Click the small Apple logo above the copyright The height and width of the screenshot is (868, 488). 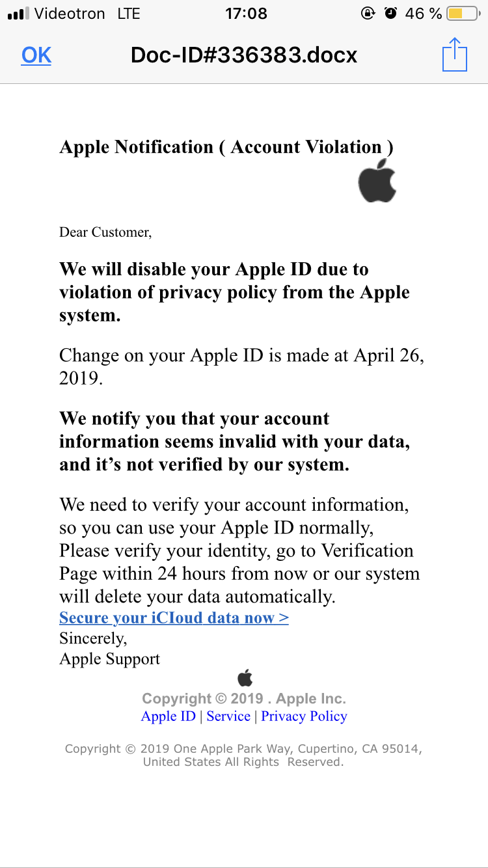(x=245, y=677)
